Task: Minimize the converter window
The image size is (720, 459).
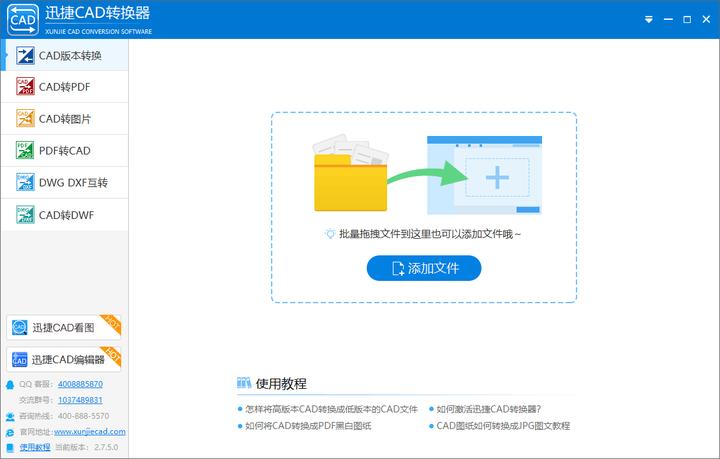Action: 668,19
